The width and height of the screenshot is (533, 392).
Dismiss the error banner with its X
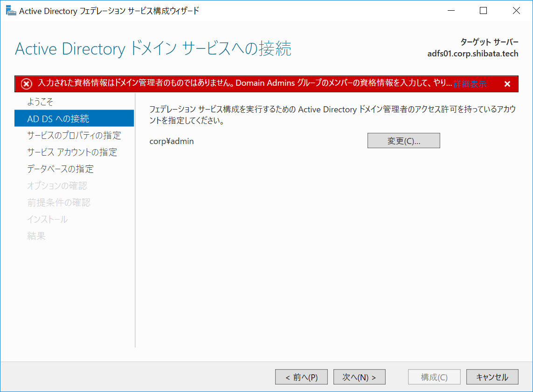pyautogui.click(x=507, y=83)
